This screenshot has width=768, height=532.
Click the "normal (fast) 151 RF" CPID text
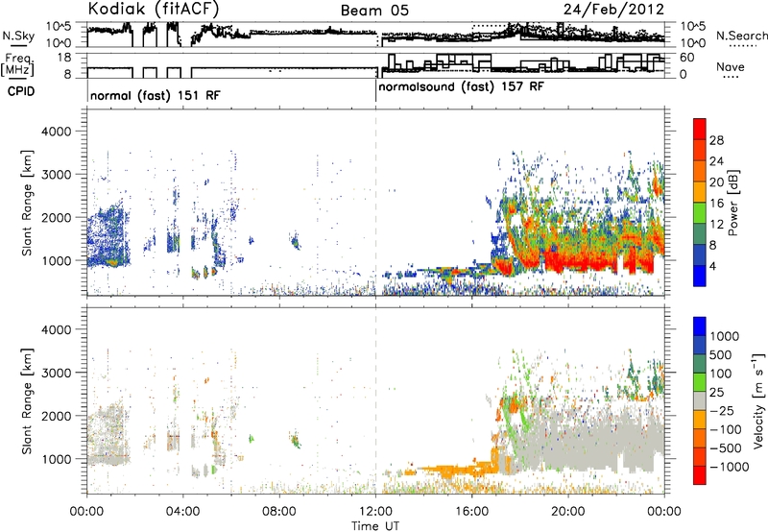[156, 95]
